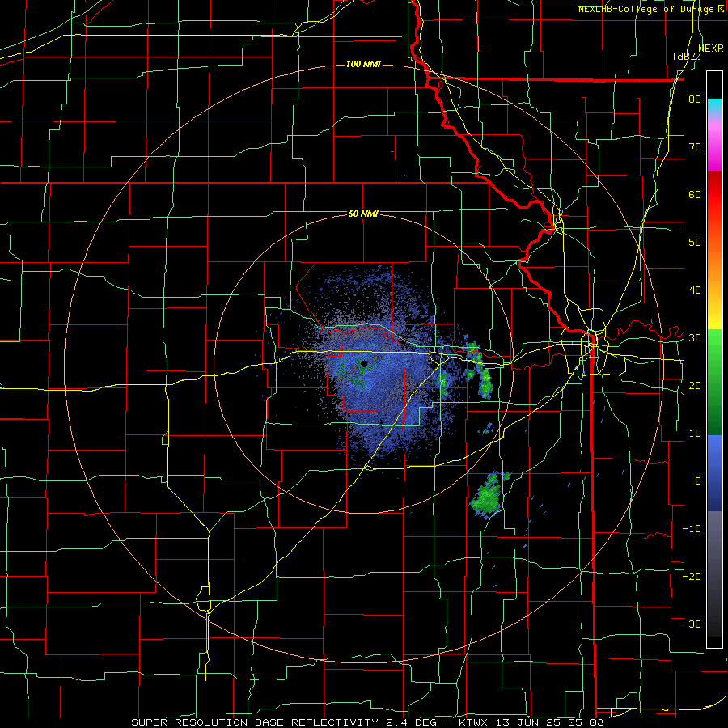
Task: Click the 0 value on dBZ scale
Action: [x=698, y=481]
